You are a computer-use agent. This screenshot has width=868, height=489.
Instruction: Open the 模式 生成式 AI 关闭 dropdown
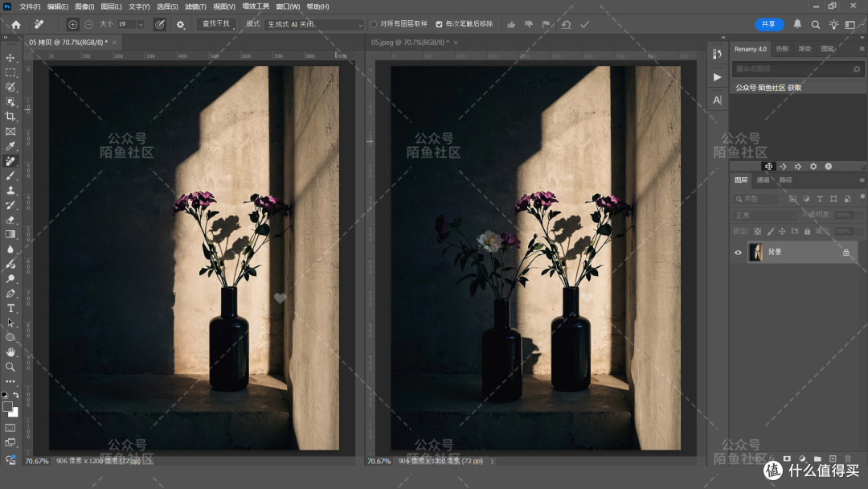315,24
